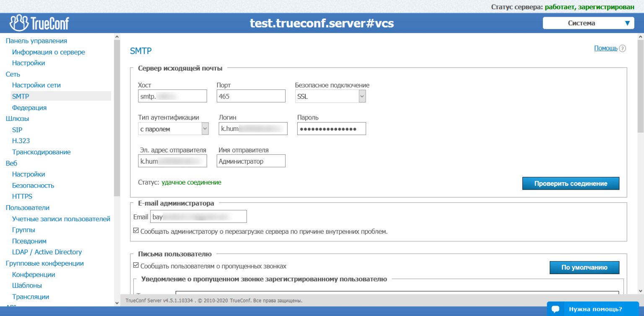Open Учетные записи пользователей
Screen dimensions: 644x316
tap(61, 219)
